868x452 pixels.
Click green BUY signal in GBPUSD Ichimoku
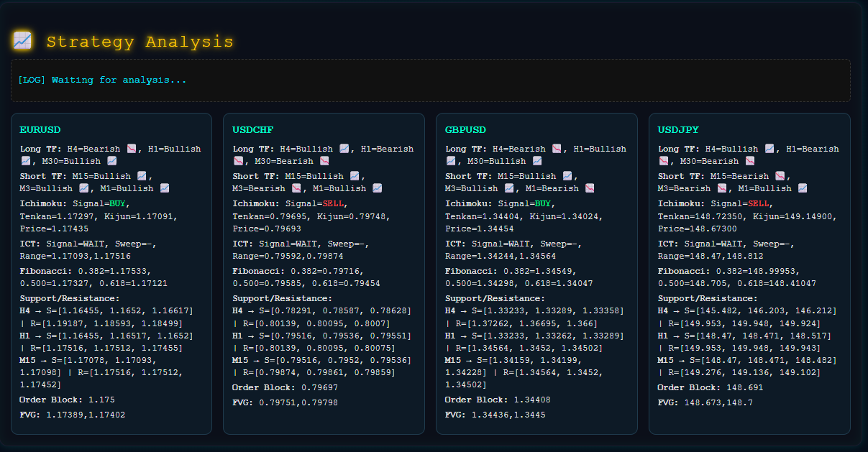tap(544, 204)
